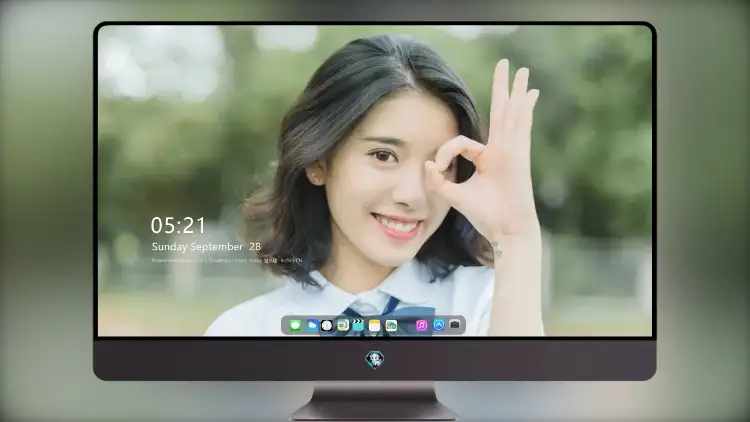Open the Camera app in dock
The width and height of the screenshot is (750, 422).
[x=455, y=325]
